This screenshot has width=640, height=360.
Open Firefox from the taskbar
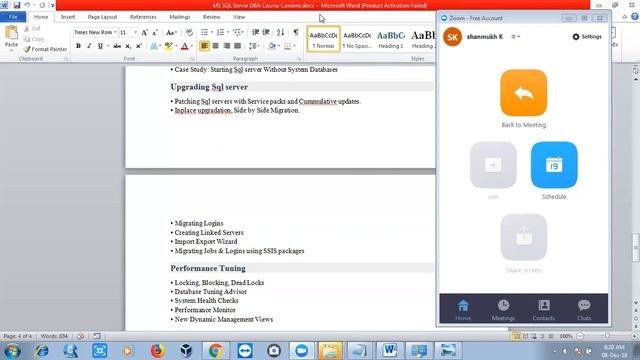pyautogui.click(x=157, y=351)
